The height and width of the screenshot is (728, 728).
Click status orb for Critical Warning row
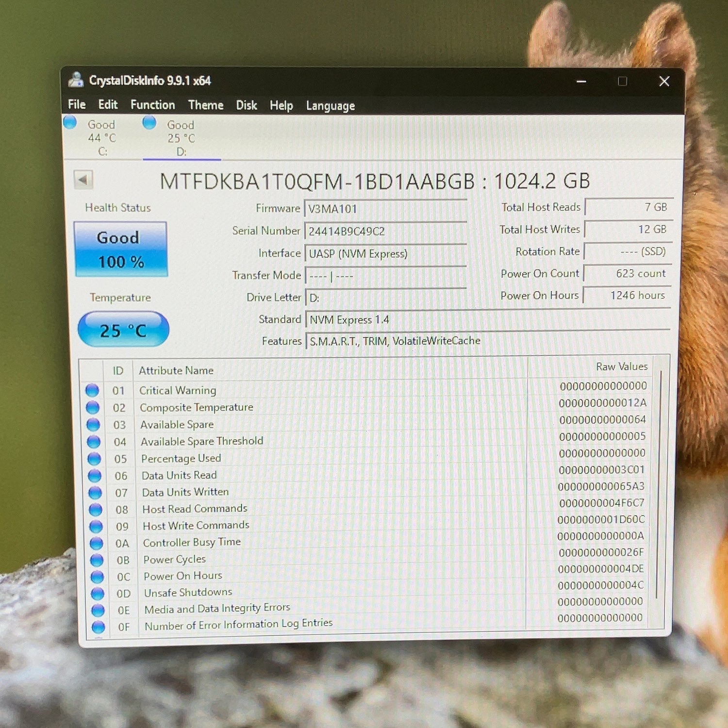click(x=92, y=390)
